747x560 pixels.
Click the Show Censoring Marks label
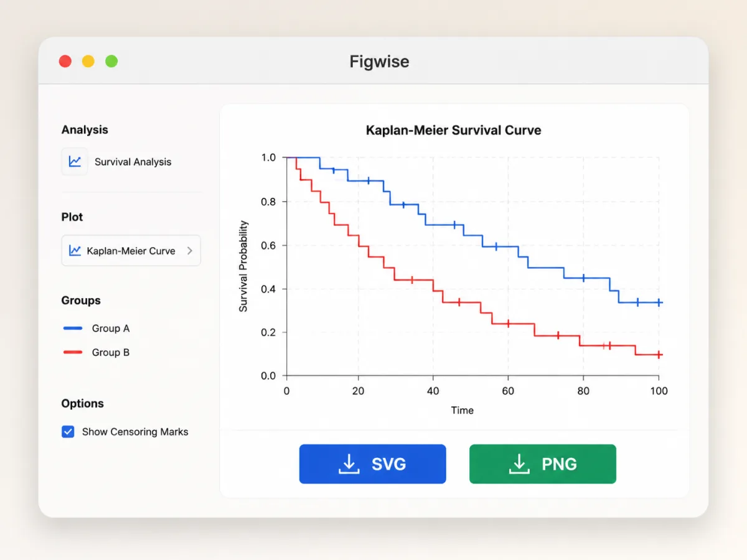pyautogui.click(x=135, y=432)
